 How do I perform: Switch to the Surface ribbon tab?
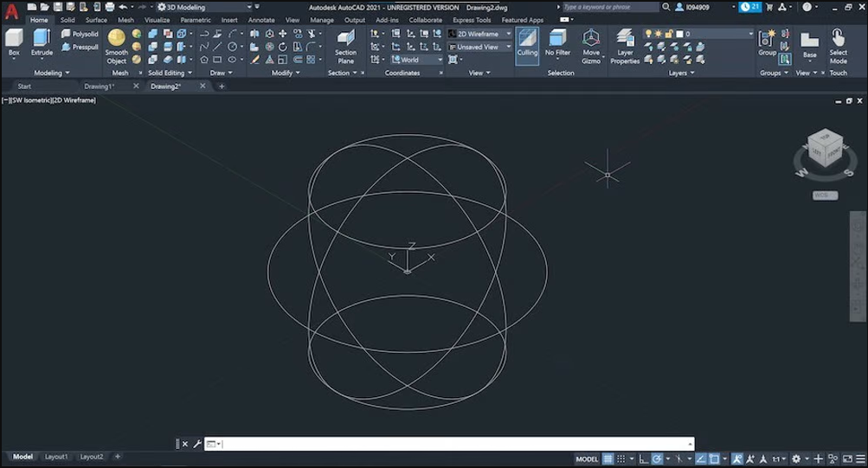[96, 20]
